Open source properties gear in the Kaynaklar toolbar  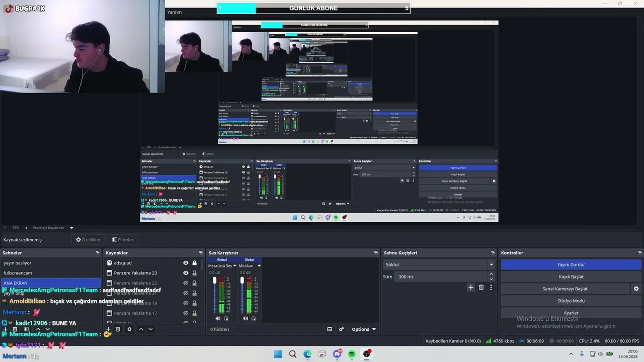point(129,329)
